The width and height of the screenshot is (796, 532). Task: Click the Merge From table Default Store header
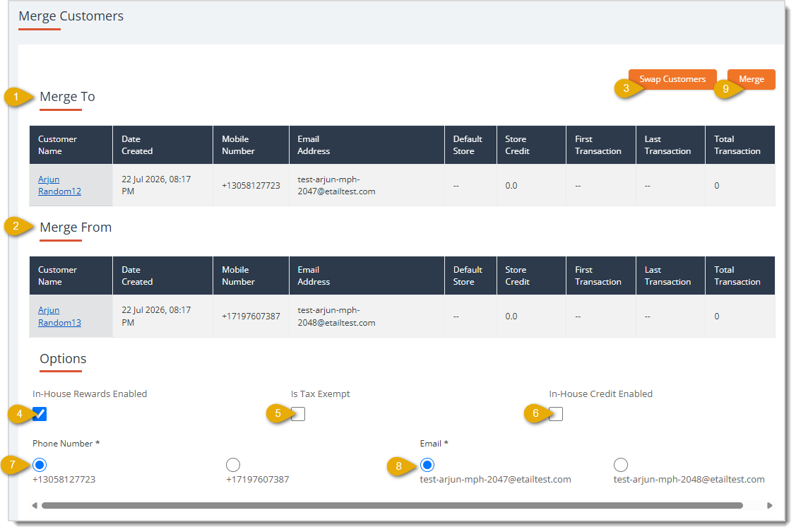tap(470, 276)
